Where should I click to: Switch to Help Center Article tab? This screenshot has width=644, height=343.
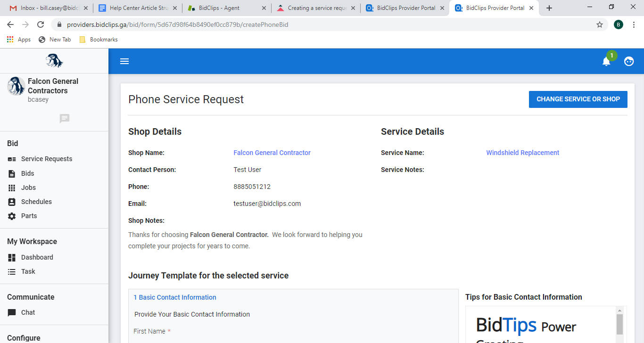coord(137,8)
